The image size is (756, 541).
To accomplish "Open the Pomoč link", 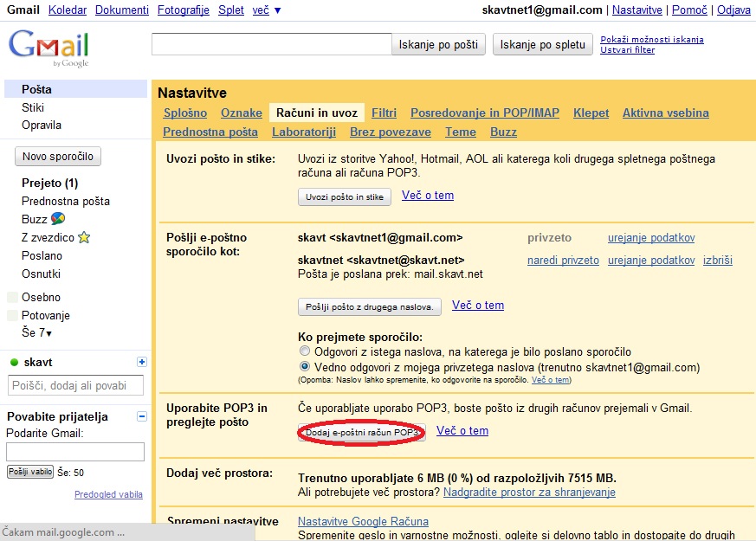I will pos(689,10).
